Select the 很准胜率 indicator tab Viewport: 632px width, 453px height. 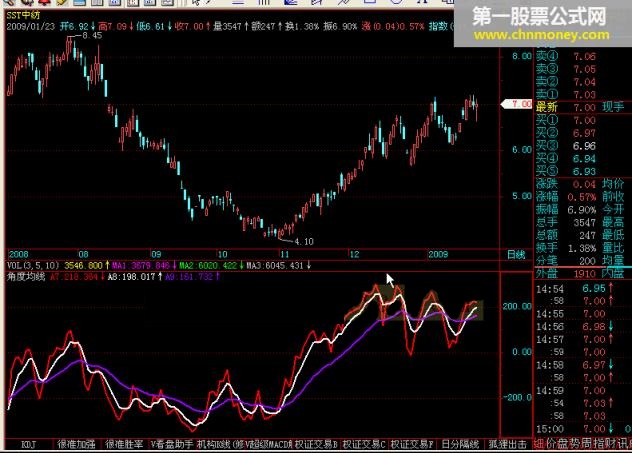(125, 445)
